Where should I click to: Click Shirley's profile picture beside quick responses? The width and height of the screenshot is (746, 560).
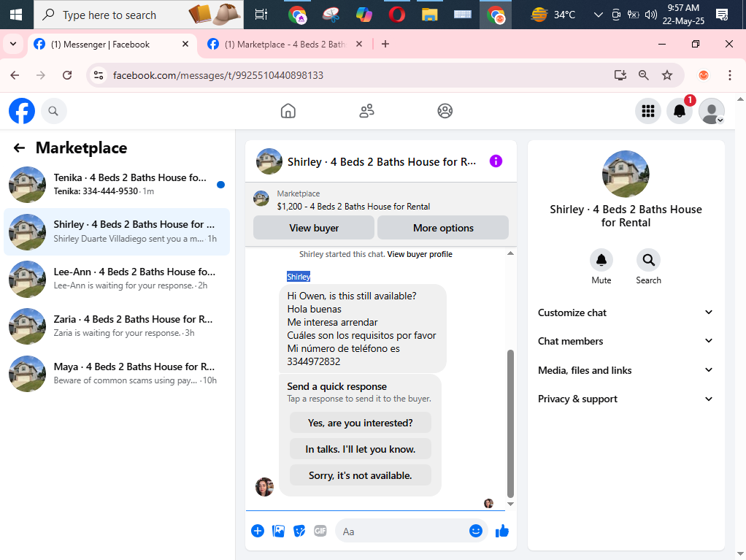point(264,487)
